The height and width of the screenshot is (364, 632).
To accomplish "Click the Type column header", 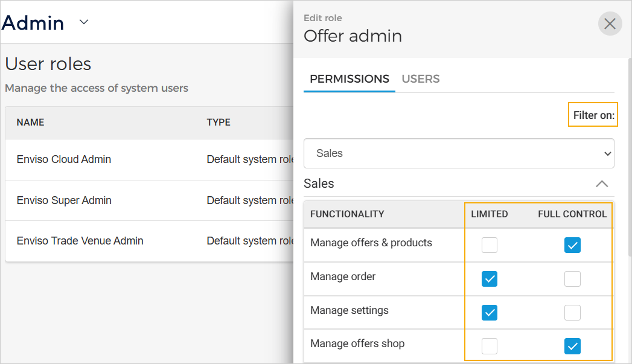I will pyautogui.click(x=219, y=123).
